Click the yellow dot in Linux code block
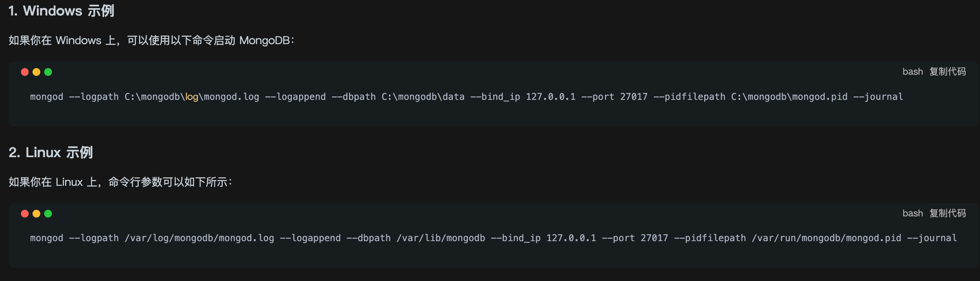Screen dimensions: 980x281 pos(36,214)
